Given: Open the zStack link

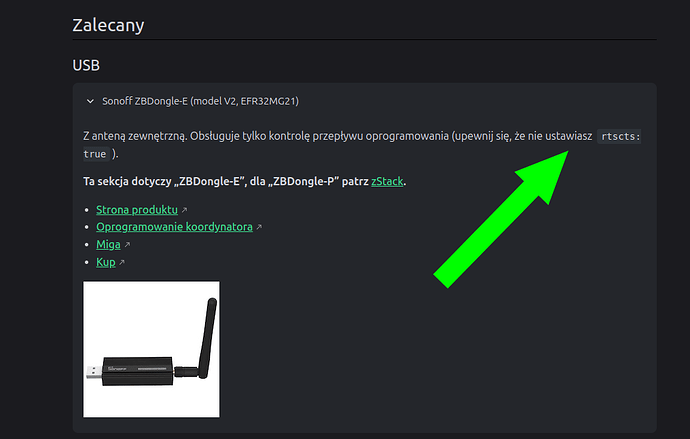Looking at the screenshot, I should point(387,181).
